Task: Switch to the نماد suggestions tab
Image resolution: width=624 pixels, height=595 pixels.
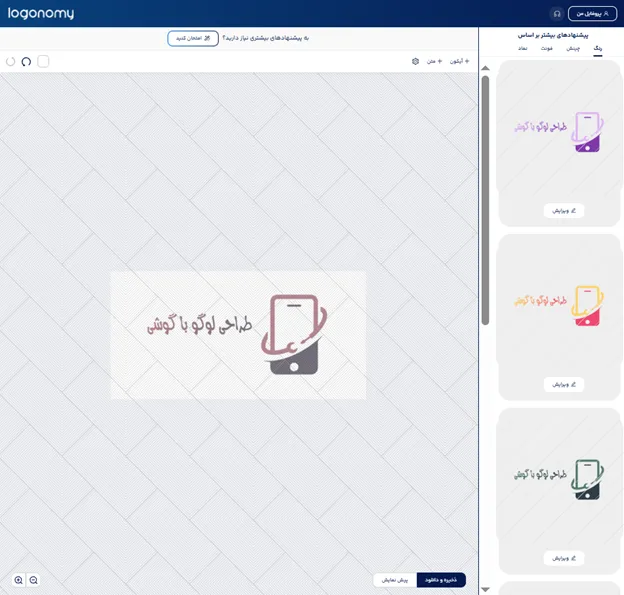Action: tap(522, 48)
